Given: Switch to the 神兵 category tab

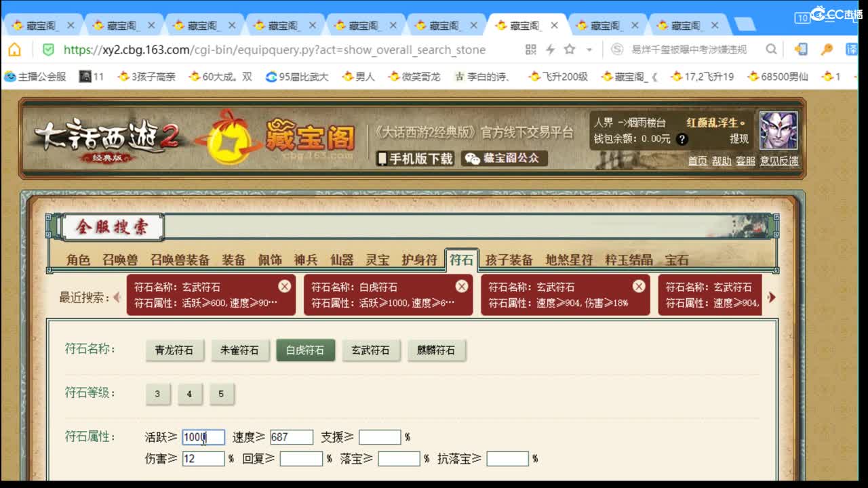Looking at the screenshot, I should tap(306, 260).
